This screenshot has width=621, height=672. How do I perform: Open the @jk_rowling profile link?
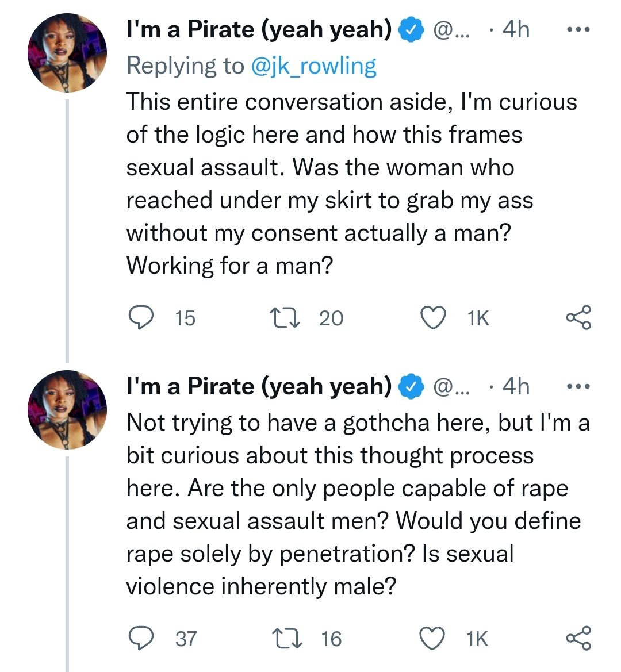(x=313, y=66)
